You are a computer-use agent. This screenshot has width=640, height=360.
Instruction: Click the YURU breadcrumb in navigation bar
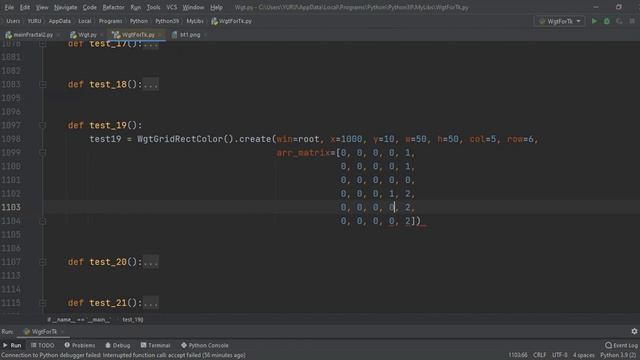click(34, 21)
